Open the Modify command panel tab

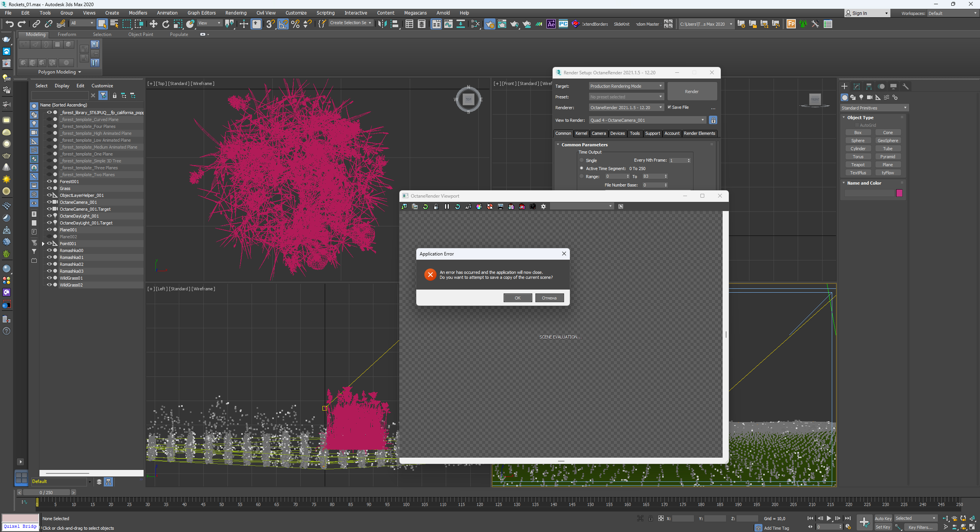click(856, 87)
